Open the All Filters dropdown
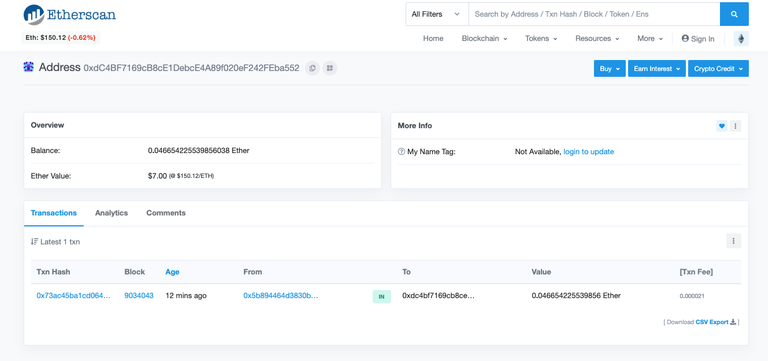The height and width of the screenshot is (361, 768). coord(437,14)
